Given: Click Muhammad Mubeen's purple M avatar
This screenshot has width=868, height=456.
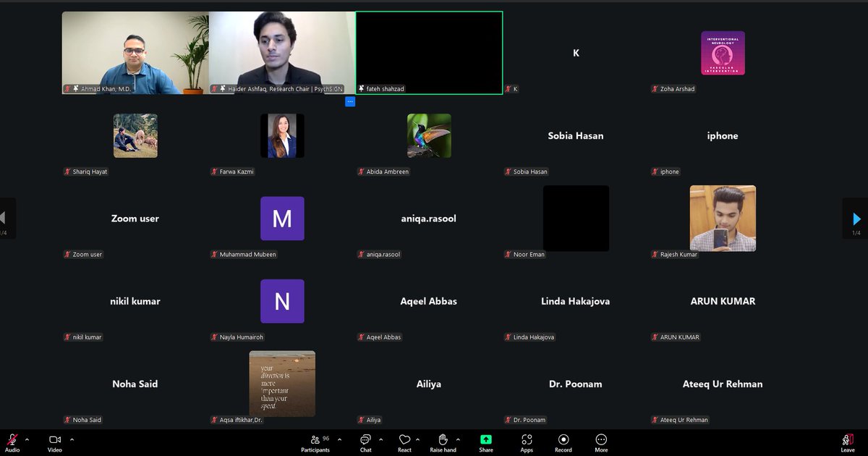Looking at the screenshot, I should tap(282, 219).
